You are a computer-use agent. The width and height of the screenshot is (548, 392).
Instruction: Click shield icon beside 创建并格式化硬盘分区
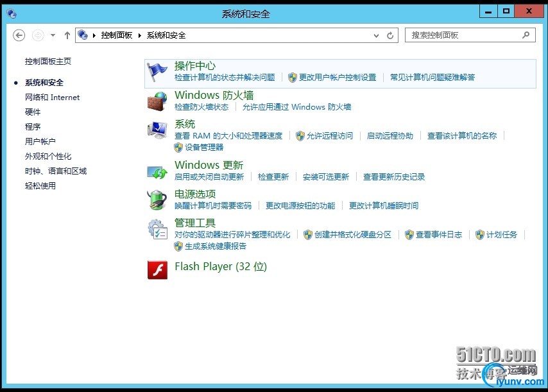(308, 235)
